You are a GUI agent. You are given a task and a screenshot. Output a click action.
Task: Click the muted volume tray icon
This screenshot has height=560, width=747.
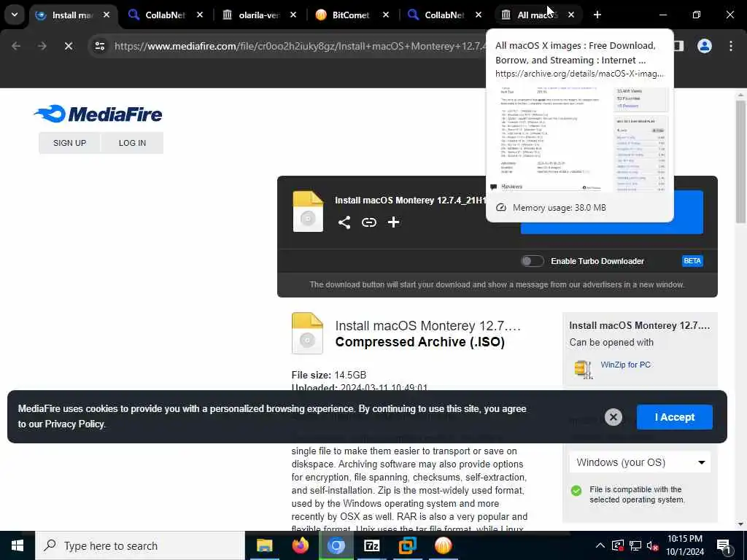pos(652,545)
